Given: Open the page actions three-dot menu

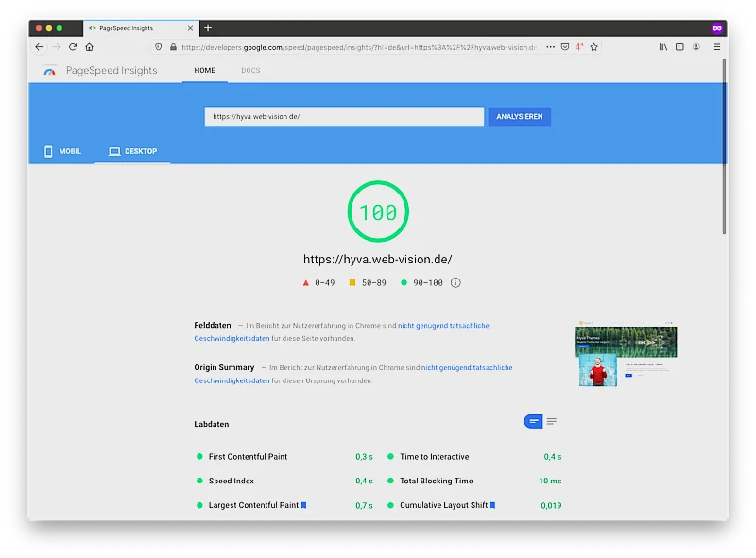Looking at the screenshot, I should pyautogui.click(x=550, y=46).
